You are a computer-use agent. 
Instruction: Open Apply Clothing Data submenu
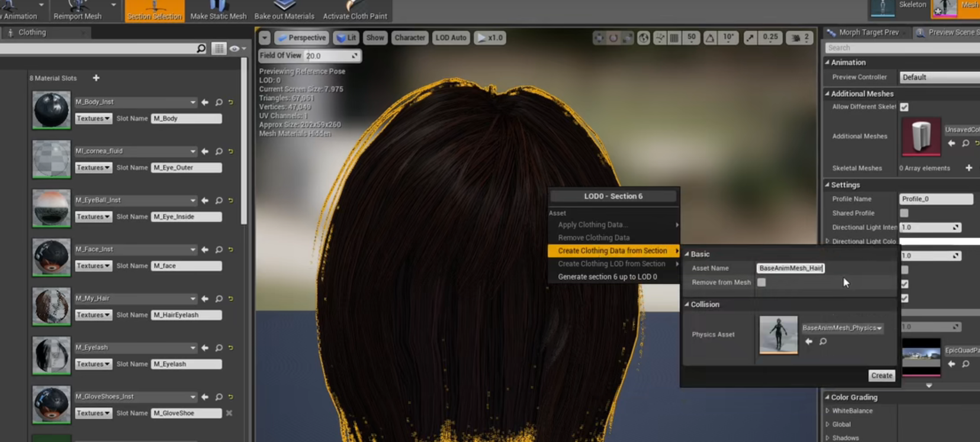point(614,225)
